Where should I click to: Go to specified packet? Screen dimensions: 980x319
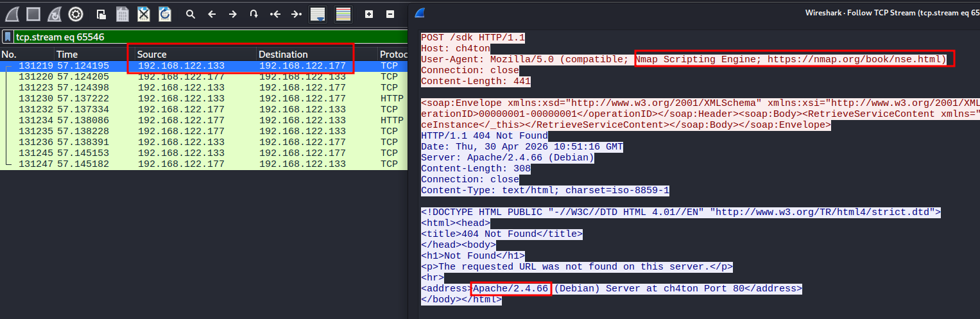(x=254, y=13)
